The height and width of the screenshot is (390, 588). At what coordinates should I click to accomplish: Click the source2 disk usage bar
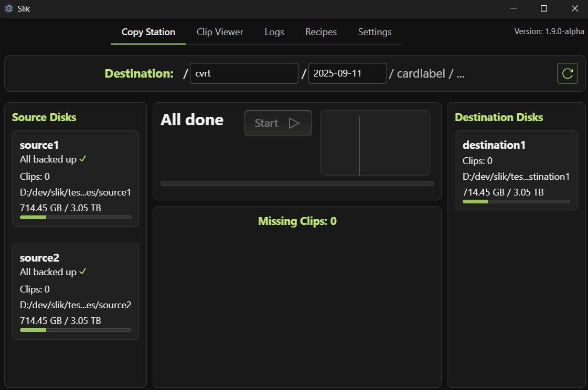(76, 330)
